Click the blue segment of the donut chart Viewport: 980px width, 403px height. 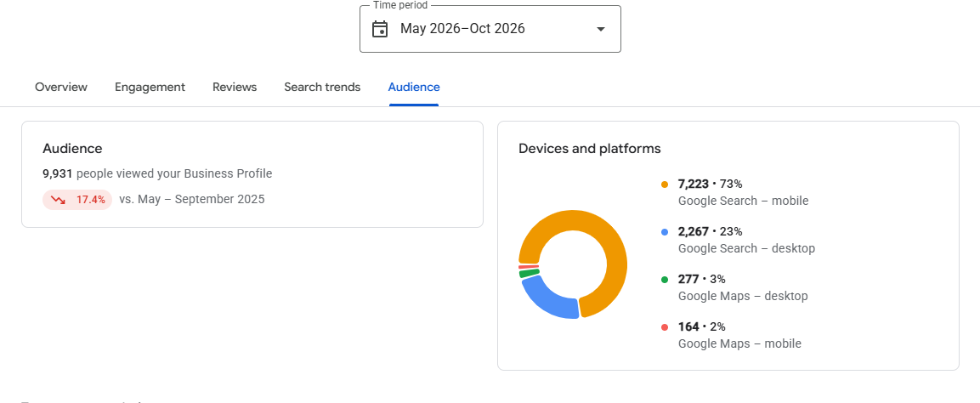[547, 300]
